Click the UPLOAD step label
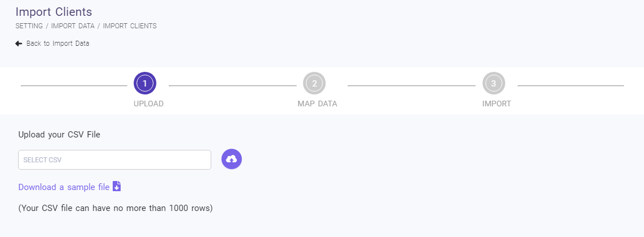644x237 pixels. click(x=148, y=104)
